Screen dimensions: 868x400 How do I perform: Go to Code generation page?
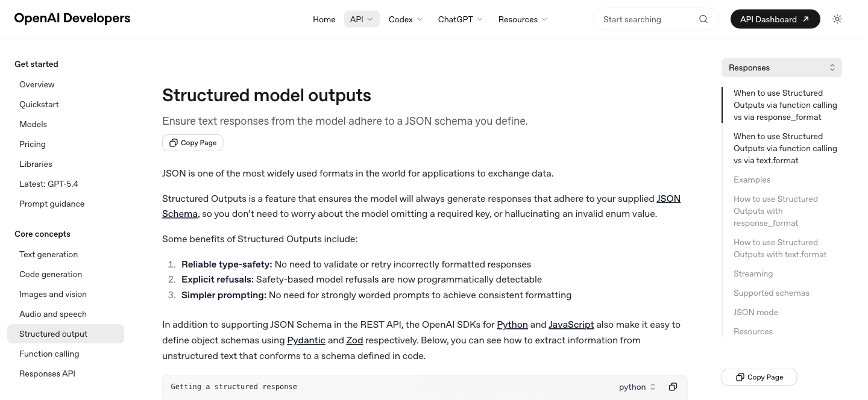point(66,274)
